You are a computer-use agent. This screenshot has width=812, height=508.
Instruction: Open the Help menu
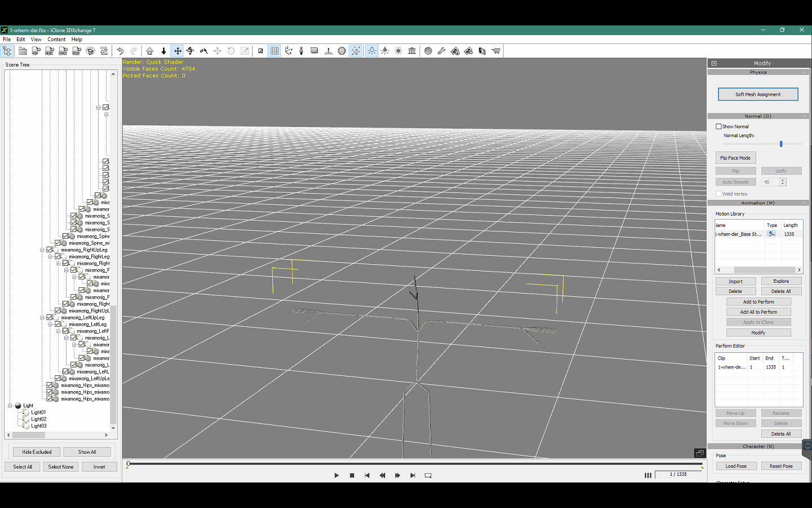pos(77,40)
